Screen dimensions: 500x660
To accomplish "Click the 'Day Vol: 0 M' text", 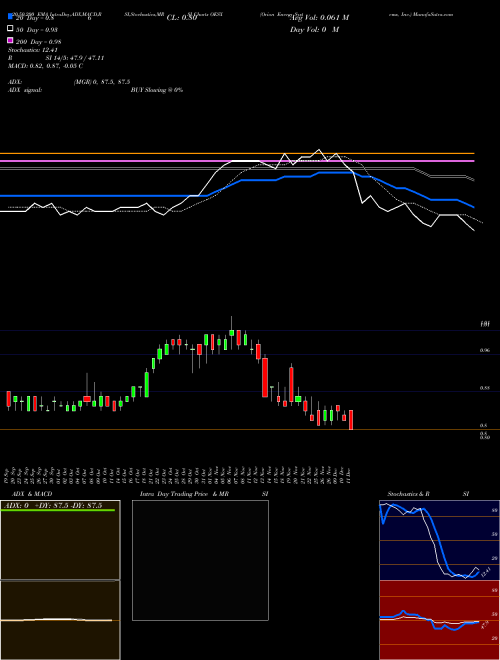I will point(314,30).
